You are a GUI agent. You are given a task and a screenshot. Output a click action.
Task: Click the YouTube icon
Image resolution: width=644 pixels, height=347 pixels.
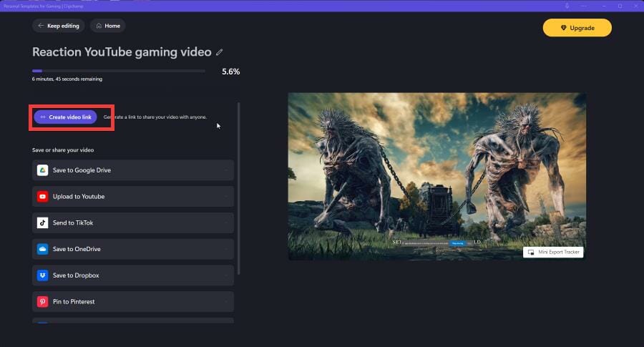click(x=43, y=196)
